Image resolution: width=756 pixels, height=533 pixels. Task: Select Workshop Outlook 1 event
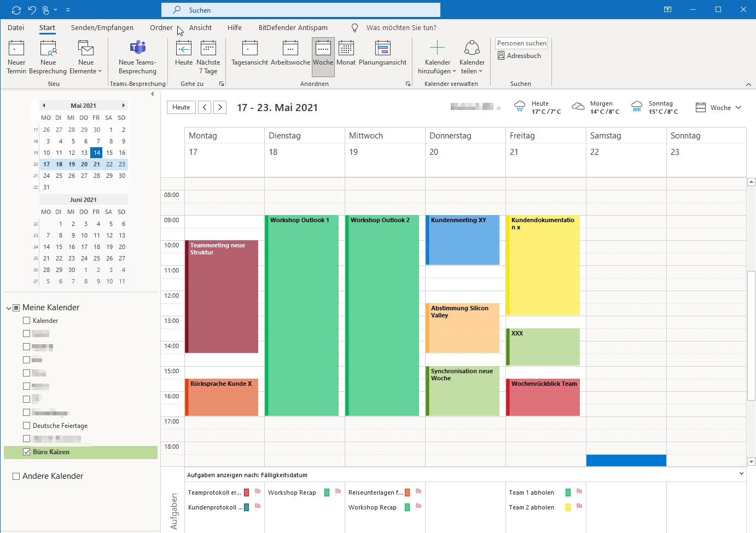point(302,315)
